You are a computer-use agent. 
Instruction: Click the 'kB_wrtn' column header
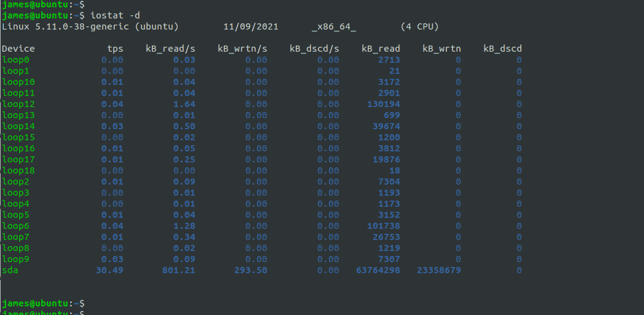pyautogui.click(x=442, y=49)
